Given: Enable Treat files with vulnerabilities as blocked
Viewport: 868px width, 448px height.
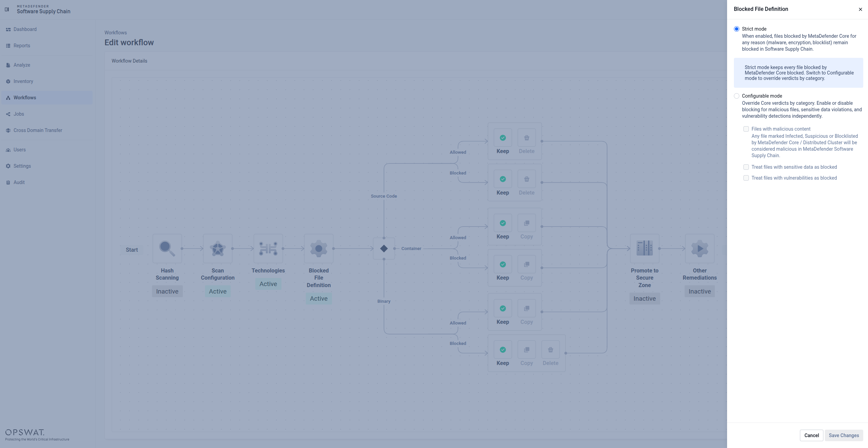Looking at the screenshot, I should tap(746, 178).
